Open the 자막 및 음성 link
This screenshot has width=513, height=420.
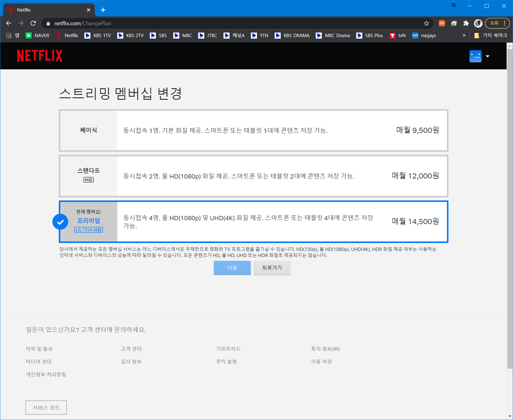tap(39, 349)
